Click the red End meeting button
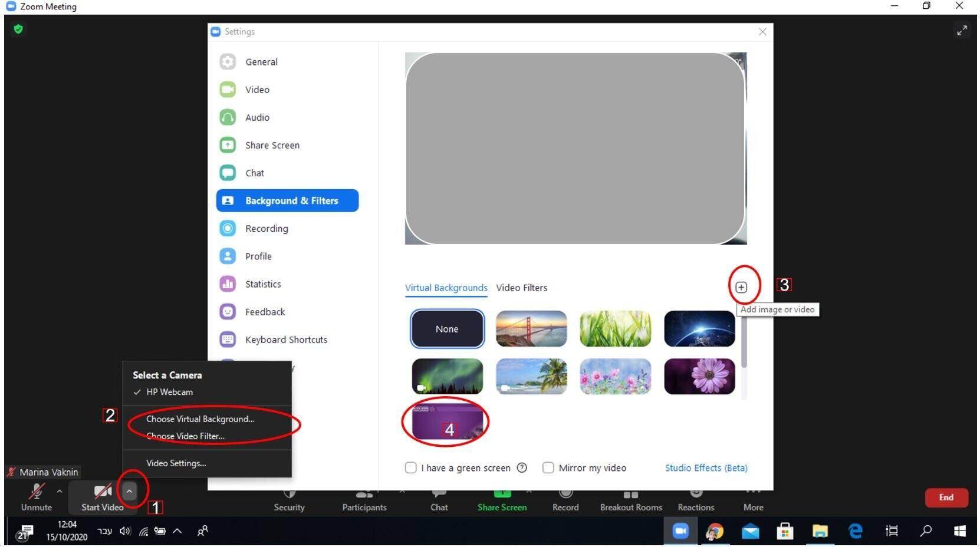 point(946,497)
